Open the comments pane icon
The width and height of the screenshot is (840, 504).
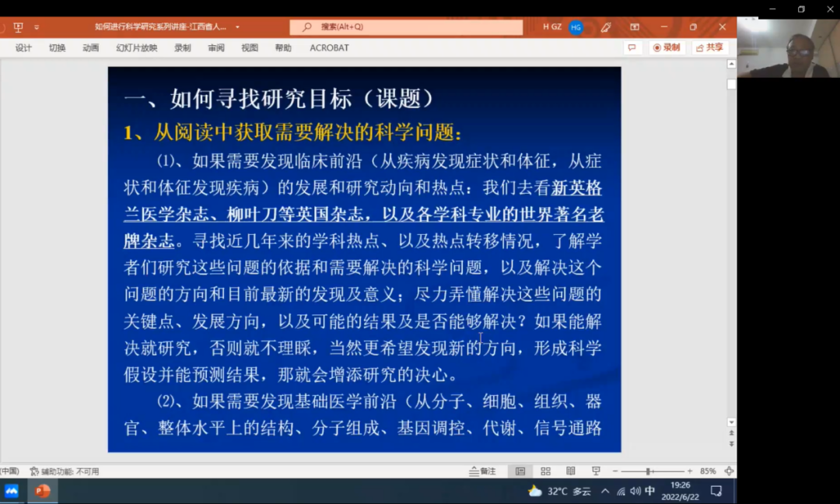coord(633,47)
